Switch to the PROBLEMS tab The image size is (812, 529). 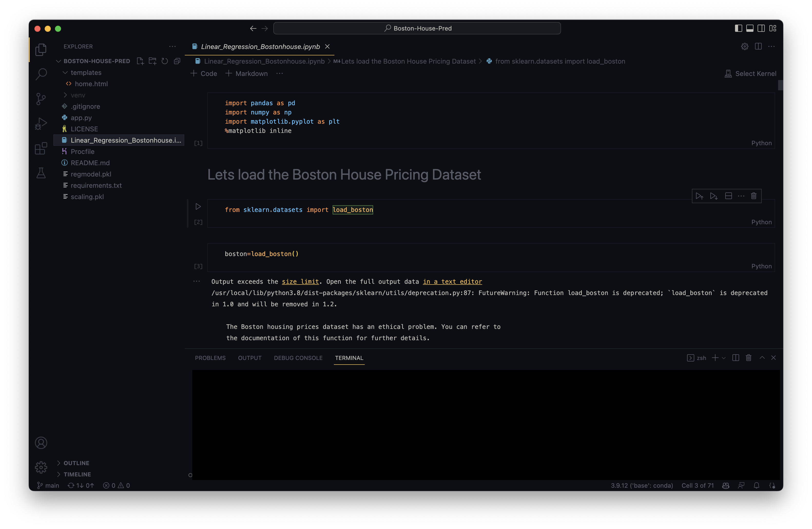pyautogui.click(x=210, y=358)
